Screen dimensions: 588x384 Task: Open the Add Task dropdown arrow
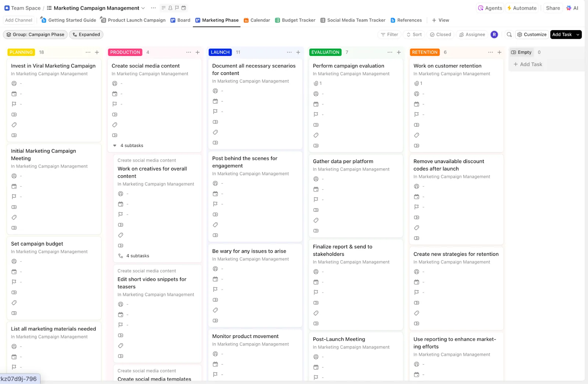click(578, 35)
